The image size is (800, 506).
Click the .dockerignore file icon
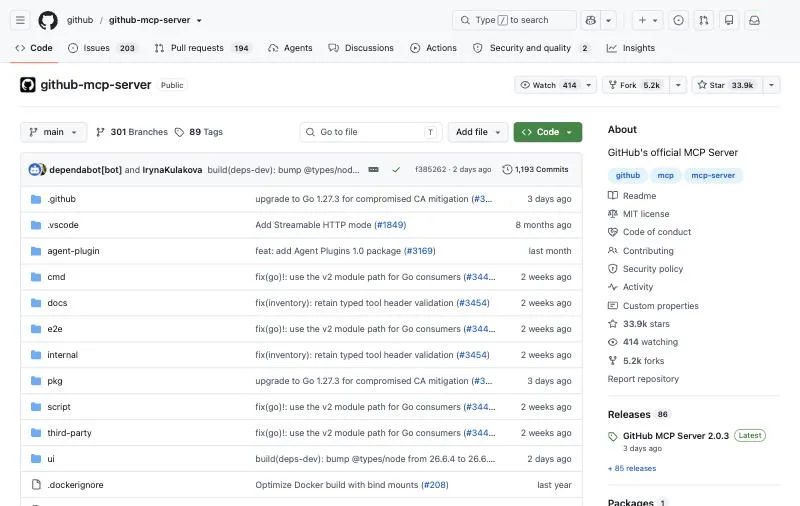[x=36, y=485]
